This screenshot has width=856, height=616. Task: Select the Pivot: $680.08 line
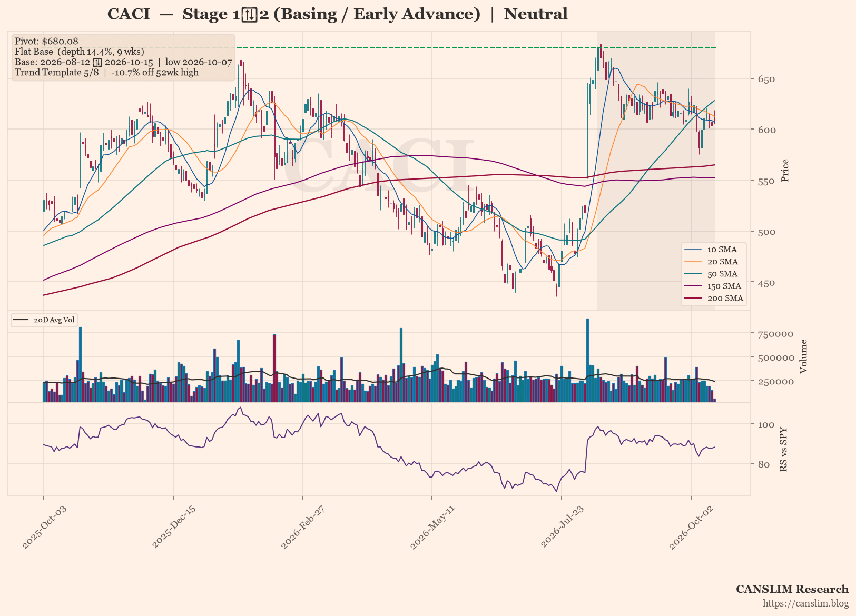[46, 41]
